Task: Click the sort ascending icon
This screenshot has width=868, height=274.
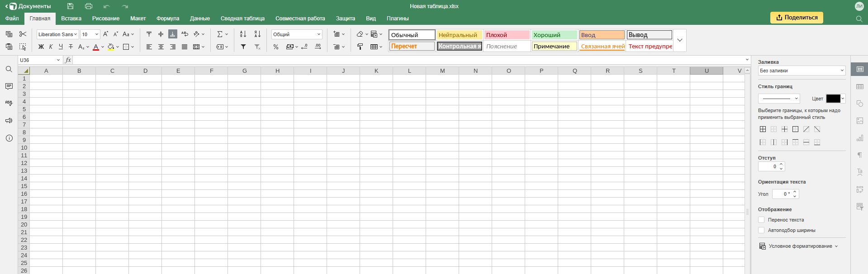Action: [x=243, y=34]
